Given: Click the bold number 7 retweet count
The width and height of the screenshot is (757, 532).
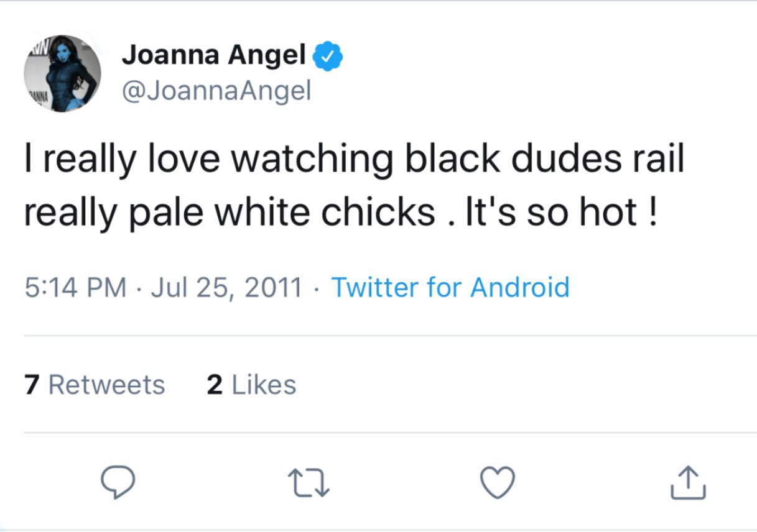Looking at the screenshot, I should point(32,385).
